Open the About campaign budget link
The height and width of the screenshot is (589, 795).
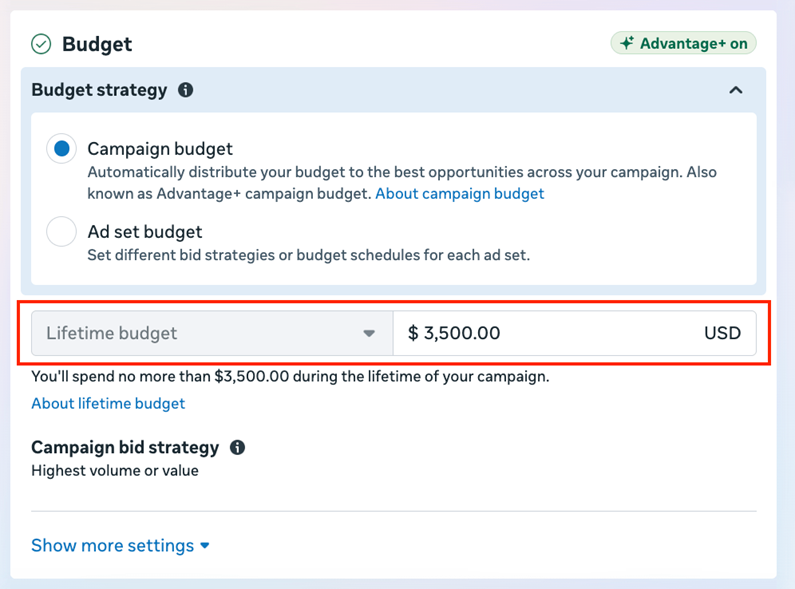(x=459, y=194)
